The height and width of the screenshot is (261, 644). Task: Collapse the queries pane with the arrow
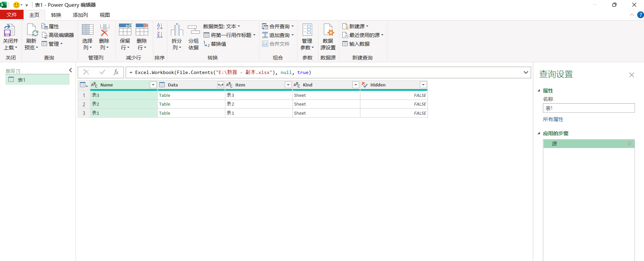[71, 70]
